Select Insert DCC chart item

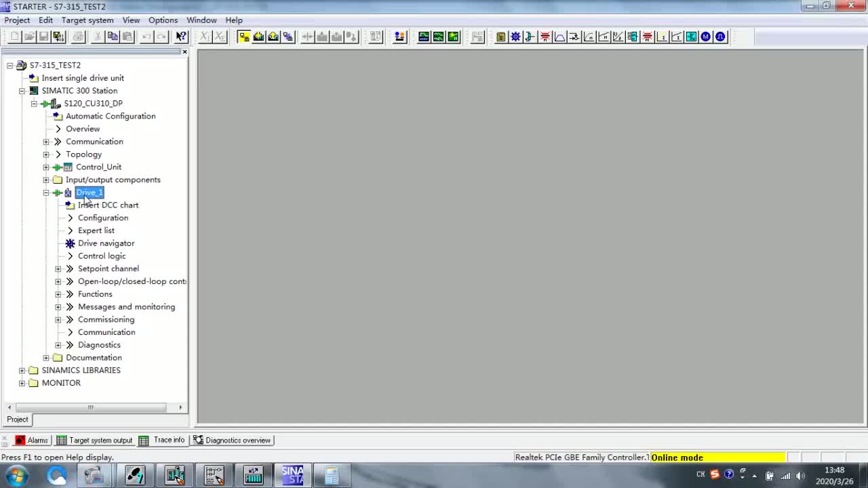(x=108, y=205)
